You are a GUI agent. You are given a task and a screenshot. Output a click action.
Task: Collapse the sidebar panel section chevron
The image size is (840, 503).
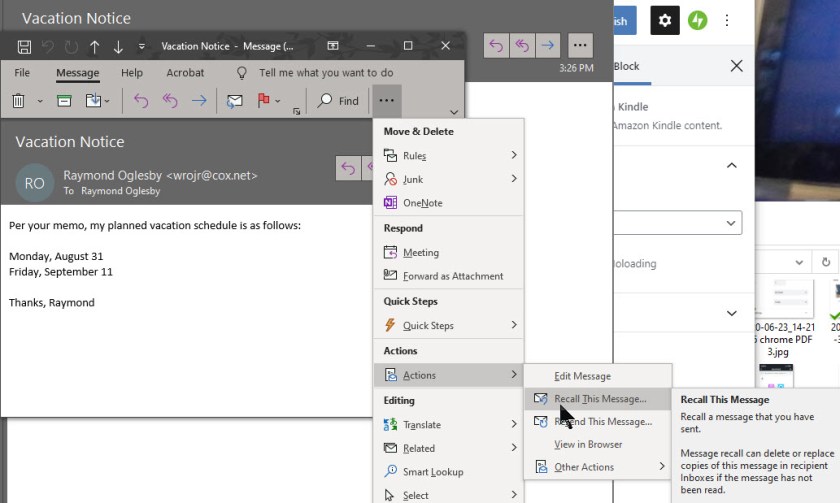tap(731, 165)
